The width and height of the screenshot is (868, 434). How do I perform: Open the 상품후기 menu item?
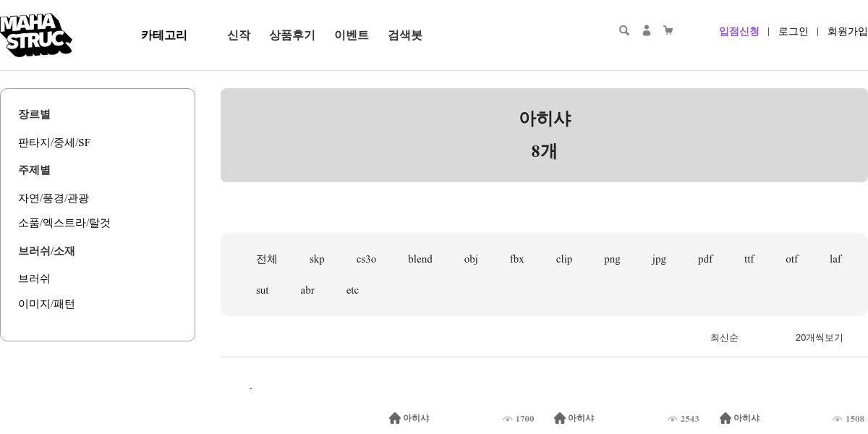[x=292, y=35]
